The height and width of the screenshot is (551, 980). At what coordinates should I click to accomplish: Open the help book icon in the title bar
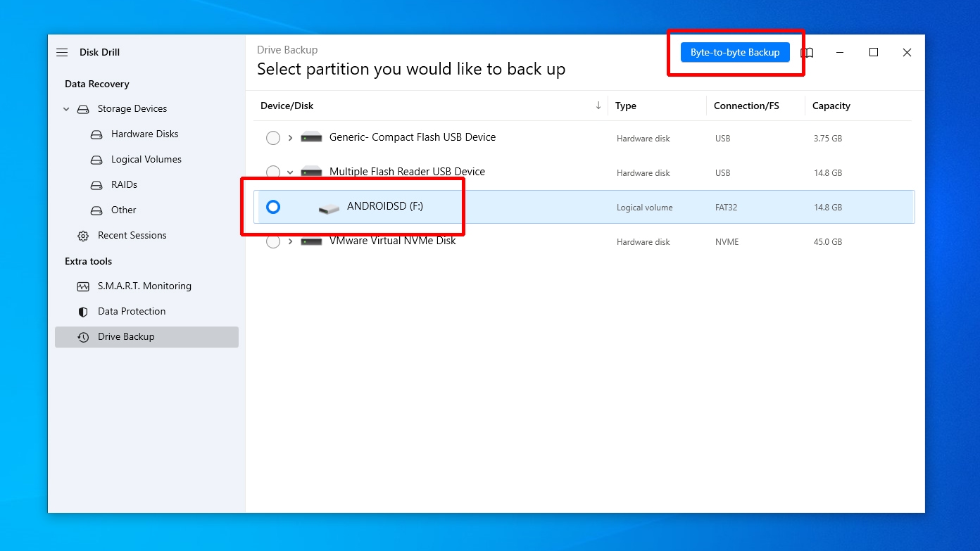[808, 53]
